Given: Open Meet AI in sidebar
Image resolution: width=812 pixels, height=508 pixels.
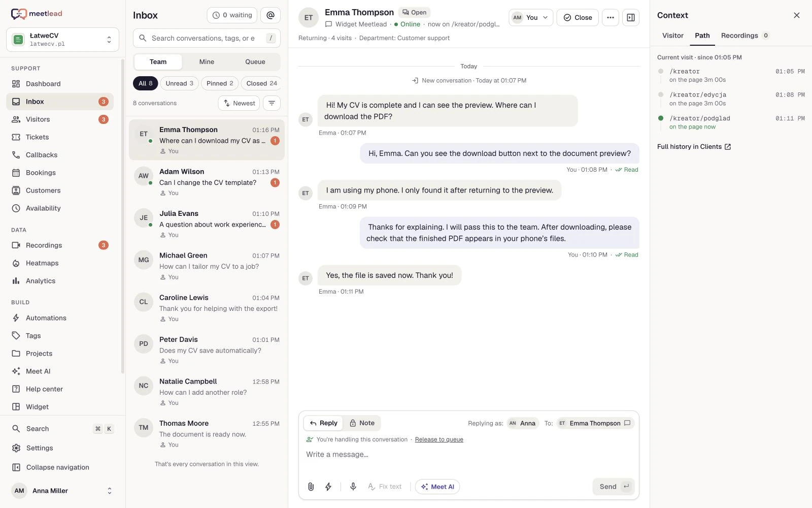Looking at the screenshot, I should (x=60, y=371).
